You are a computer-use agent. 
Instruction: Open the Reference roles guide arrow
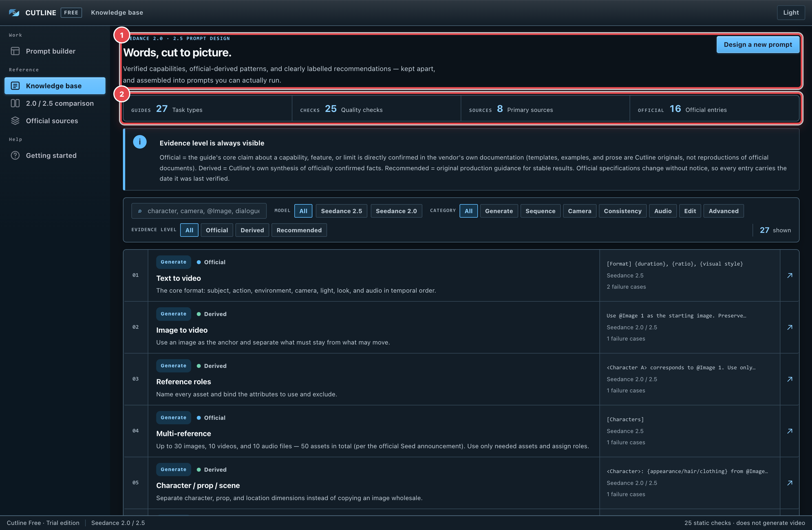[x=789, y=379]
